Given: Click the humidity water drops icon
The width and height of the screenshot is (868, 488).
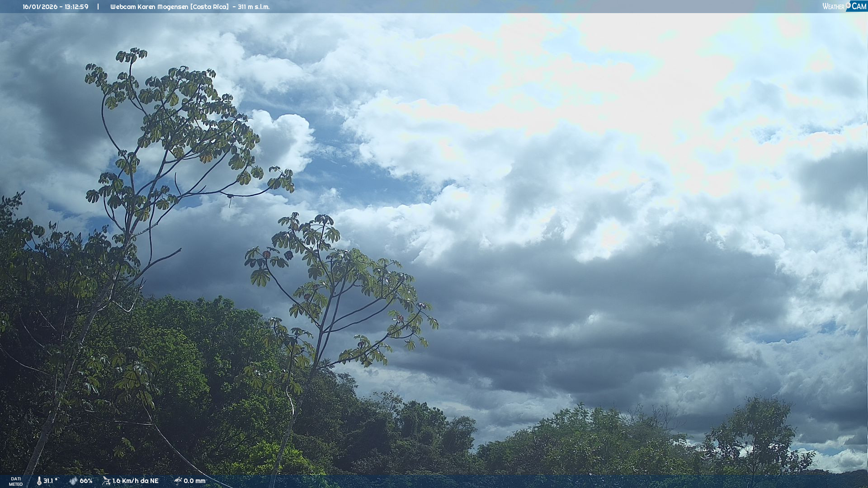Looking at the screenshot, I should 73,481.
